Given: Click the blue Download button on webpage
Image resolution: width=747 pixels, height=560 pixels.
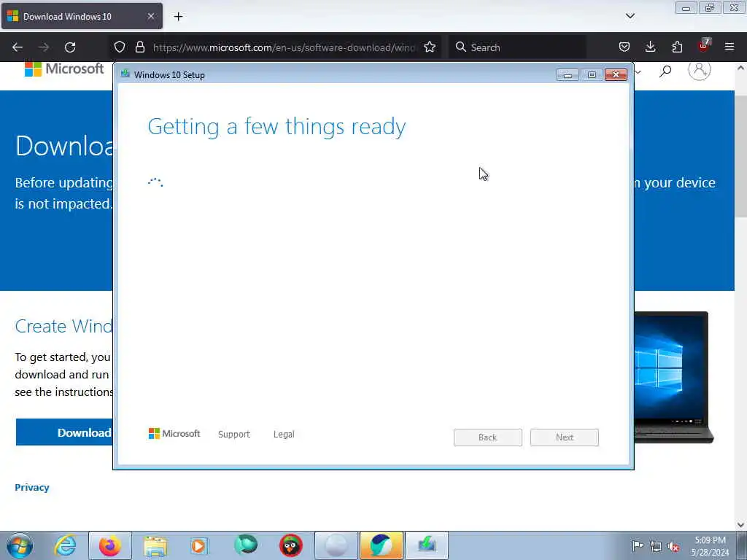Looking at the screenshot, I should tap(64, 432).
